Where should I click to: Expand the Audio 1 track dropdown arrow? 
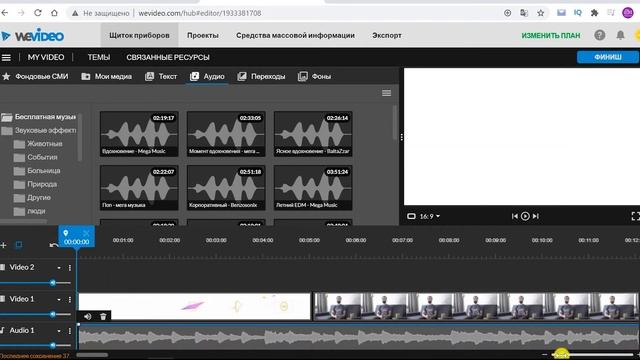click(59, 331)
